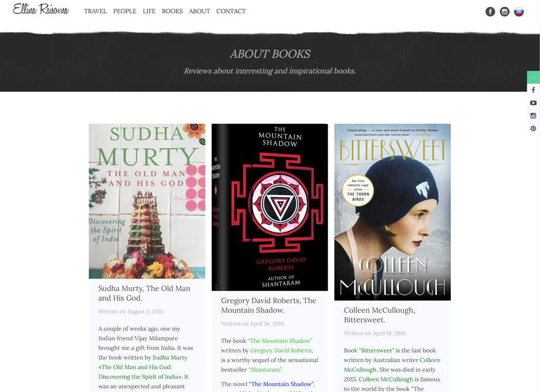Open the PEOPLE menu item
The image size is (540, 392).
[x=124, y=12]
